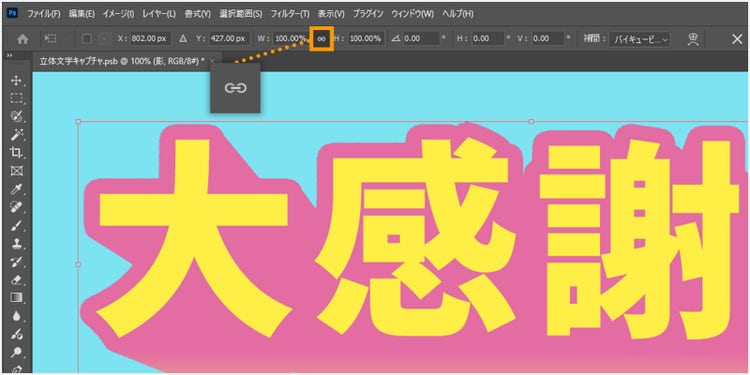Click the Photoshop Ps logo

(12, 13)
